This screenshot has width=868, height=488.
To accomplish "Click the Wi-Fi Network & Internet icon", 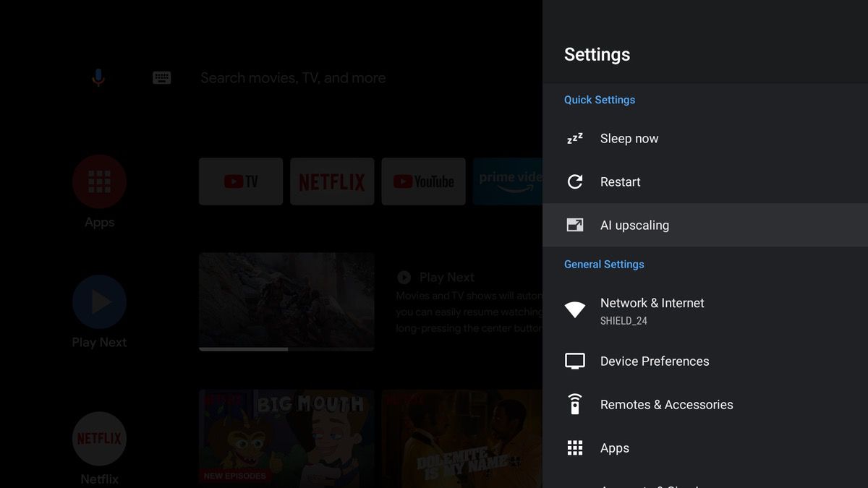I will 575,310.
